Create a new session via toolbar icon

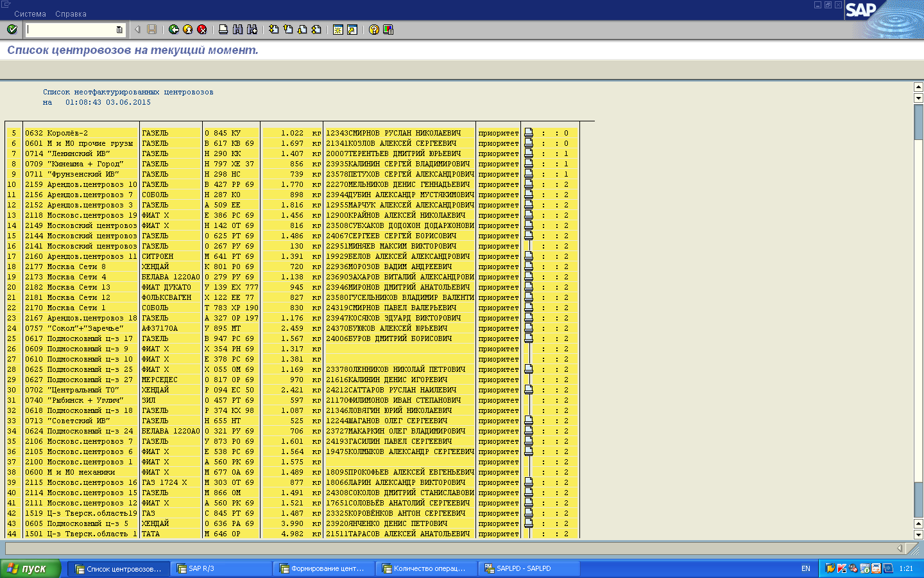(338, 30)
